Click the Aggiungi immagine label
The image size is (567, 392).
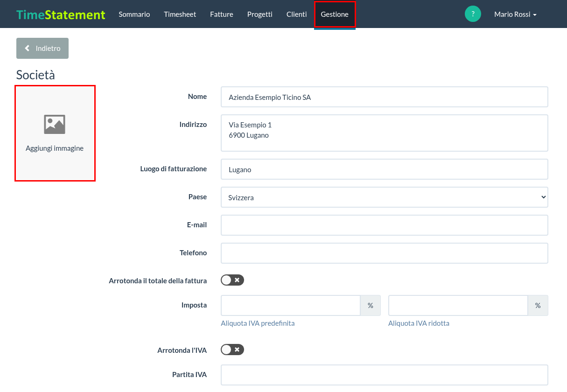point(55,148)
